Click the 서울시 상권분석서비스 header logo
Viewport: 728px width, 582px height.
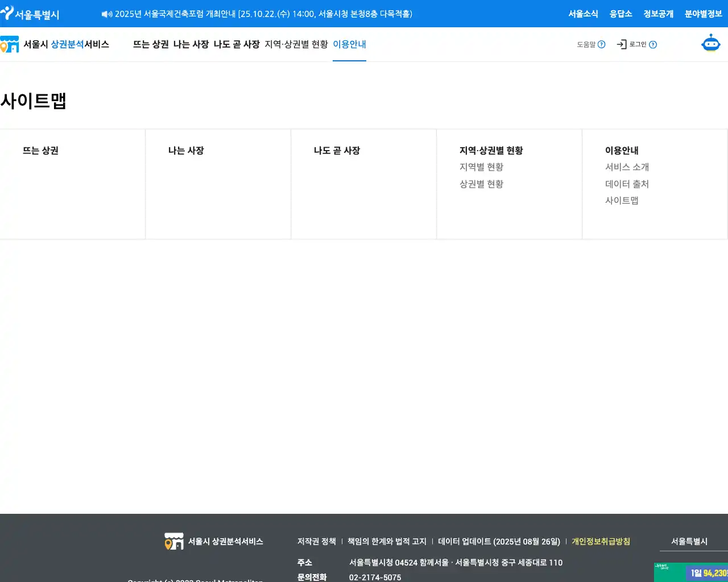[x=55, y=44]
